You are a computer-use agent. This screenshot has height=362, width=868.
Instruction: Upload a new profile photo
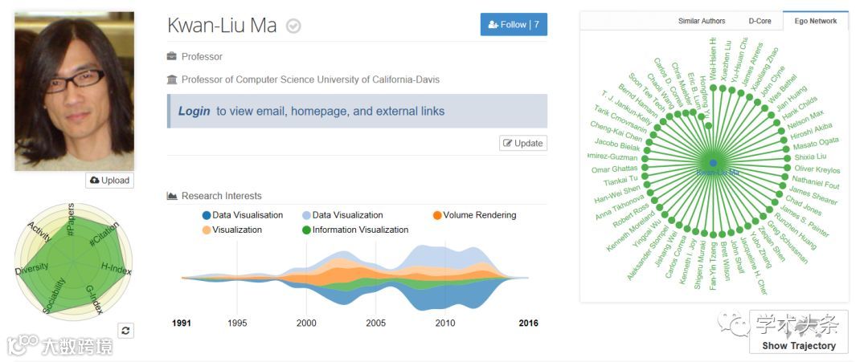110,181
